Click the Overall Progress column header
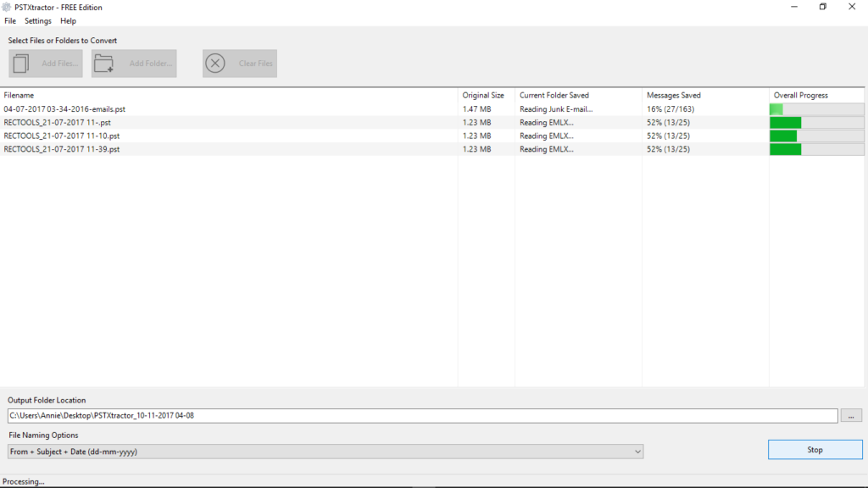This screenshot has height=488, width=868. (816, 95)
